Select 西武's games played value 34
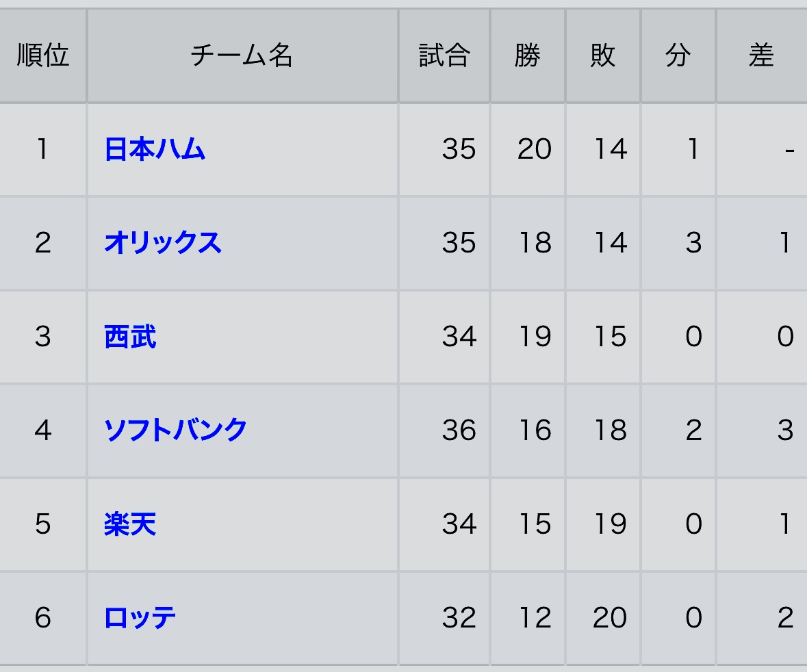 459,337
